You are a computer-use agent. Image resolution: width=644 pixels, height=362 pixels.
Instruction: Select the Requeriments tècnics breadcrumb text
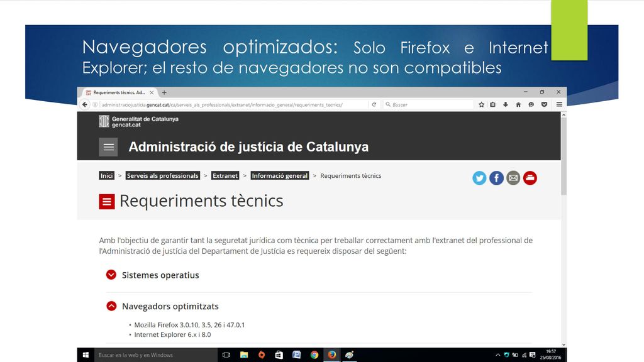click(x=351, y=176)
